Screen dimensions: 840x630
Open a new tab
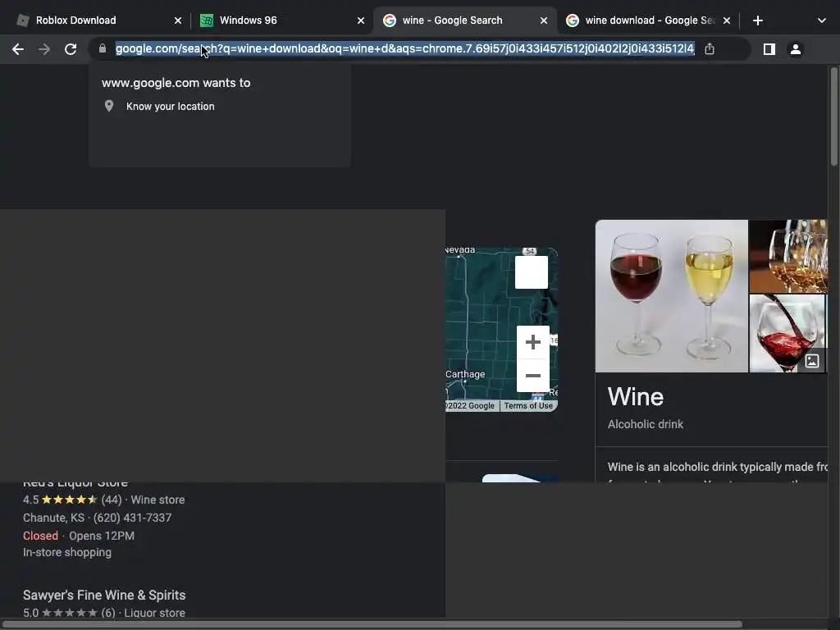[757, 21]
